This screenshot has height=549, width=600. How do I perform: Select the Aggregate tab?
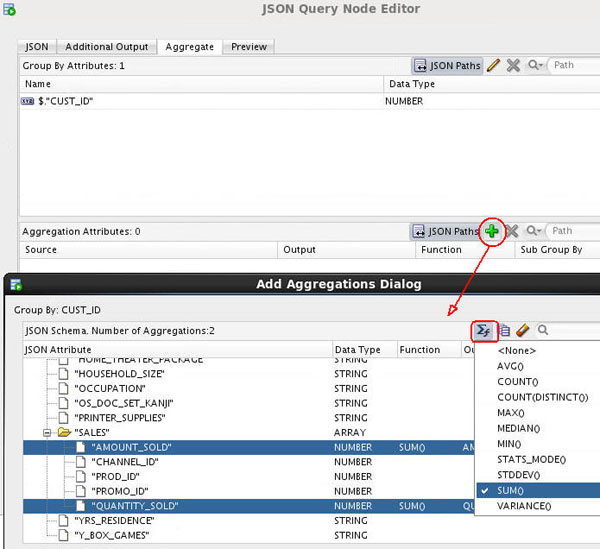pyautogui.click(x=189, y=47)
